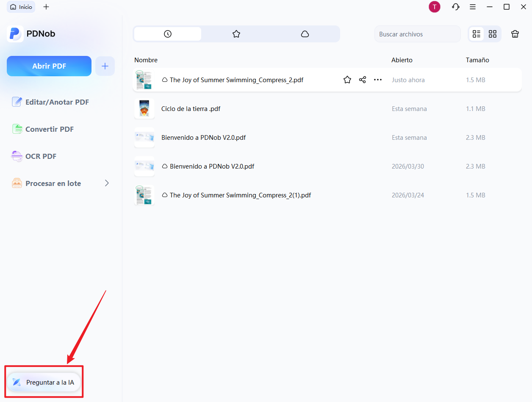Click cloud icon on 2026/03/30 Bienvenido row
This screenshot has width=532, height=402.
click(x=165, y=166)
